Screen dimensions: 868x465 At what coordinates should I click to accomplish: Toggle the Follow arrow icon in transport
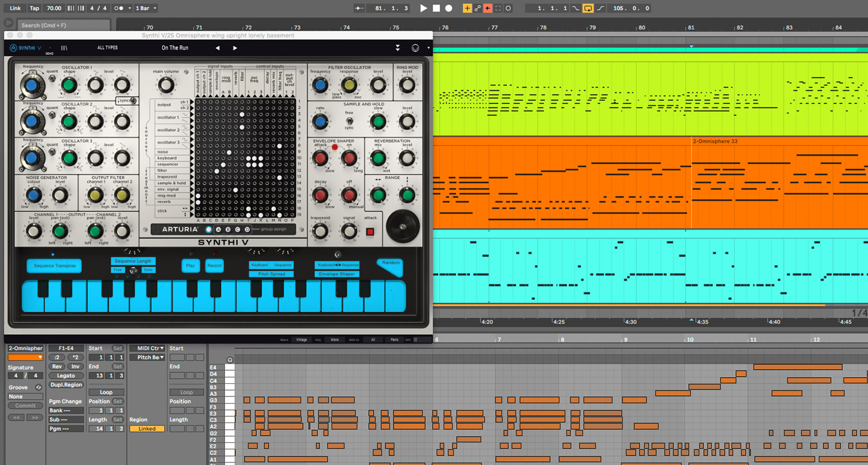coord(359,8)
